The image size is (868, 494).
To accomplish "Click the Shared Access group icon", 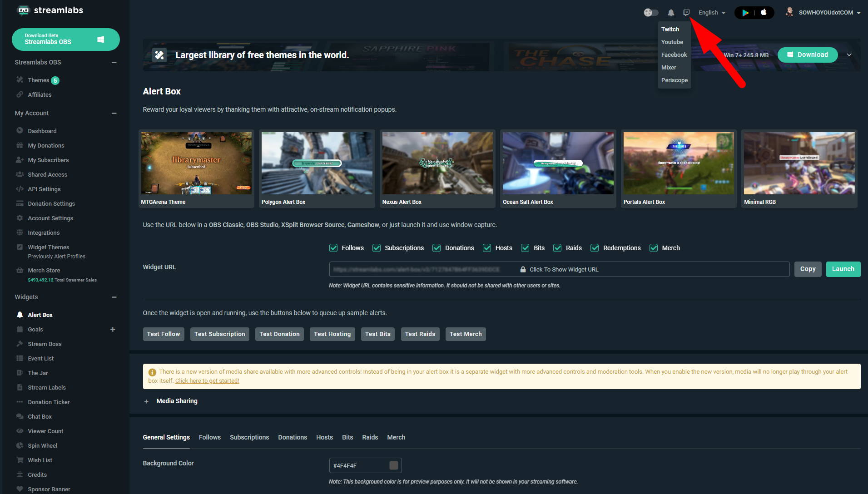I will tap(20, 174).
